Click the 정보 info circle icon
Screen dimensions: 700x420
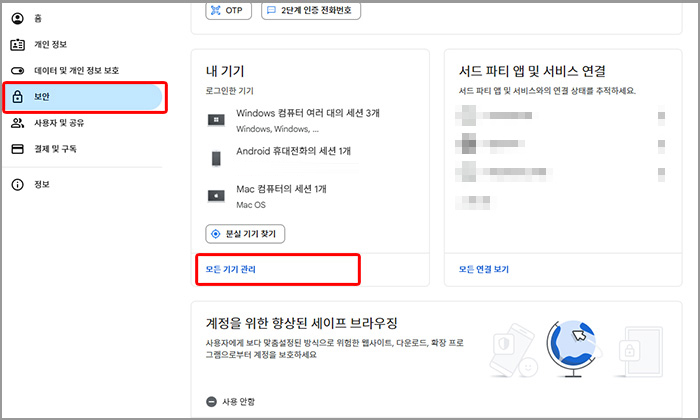coord(17,184)
